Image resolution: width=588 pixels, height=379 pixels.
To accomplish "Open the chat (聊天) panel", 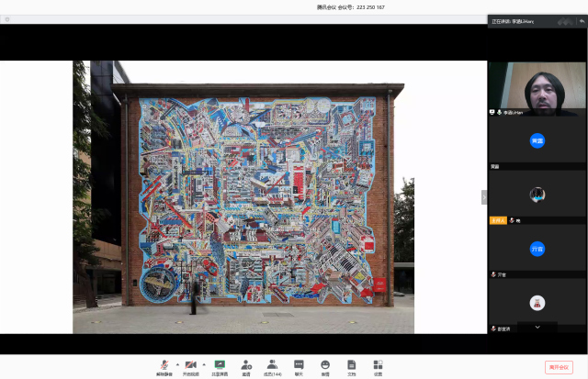I will [299, 365].
